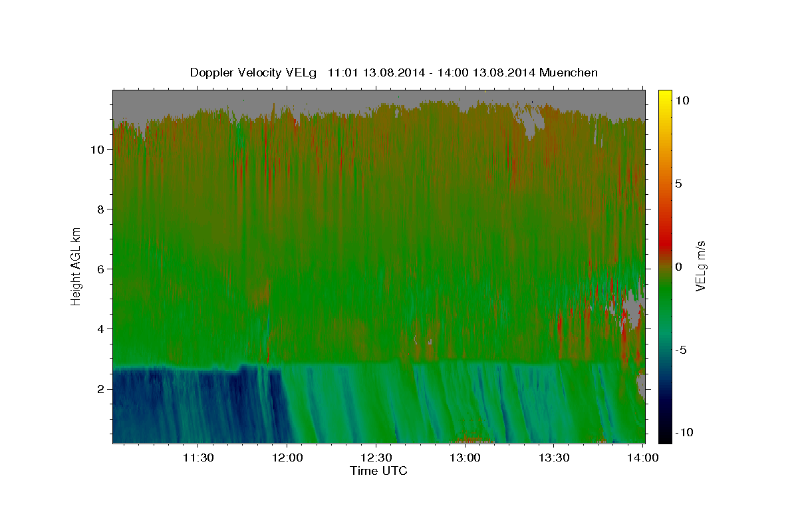Click the colorbar label 5
The image size is (798, 532).
(679, 184)
